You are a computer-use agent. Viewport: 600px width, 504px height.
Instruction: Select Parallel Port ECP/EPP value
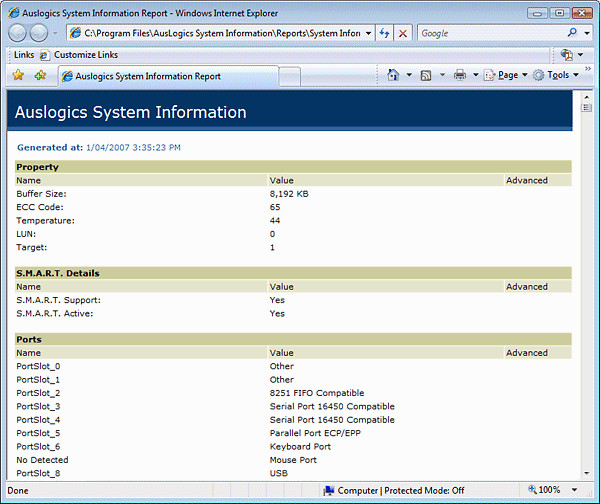click(x=315, y=433)
